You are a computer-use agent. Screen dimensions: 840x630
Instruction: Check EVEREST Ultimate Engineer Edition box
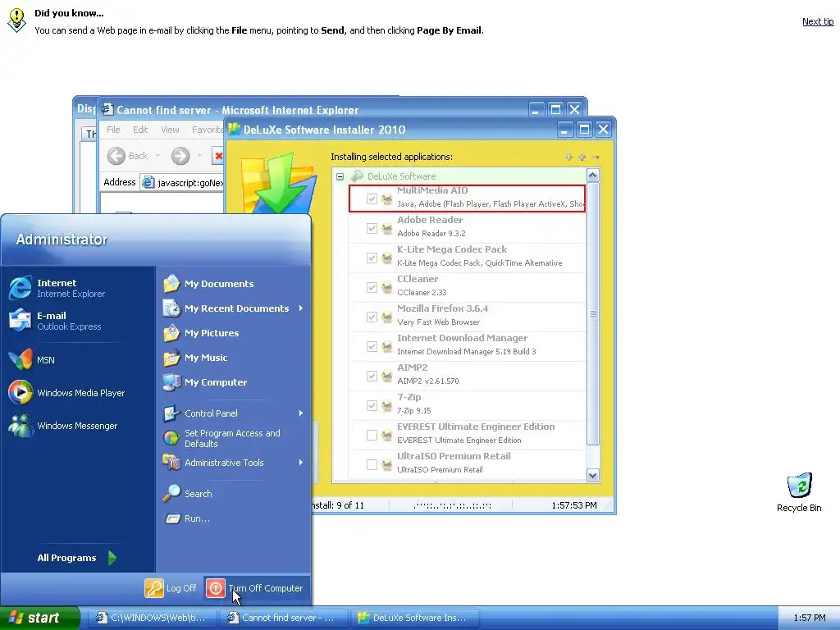372,435
